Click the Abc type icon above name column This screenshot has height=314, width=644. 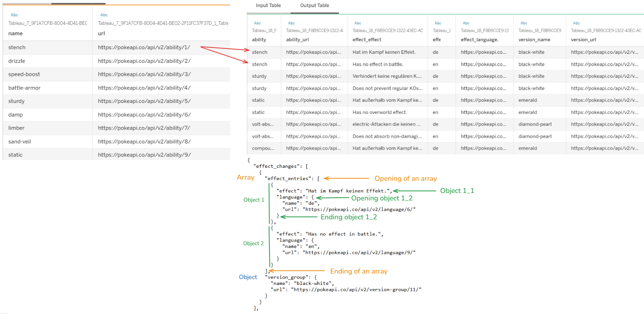click(x=14, y=15)
